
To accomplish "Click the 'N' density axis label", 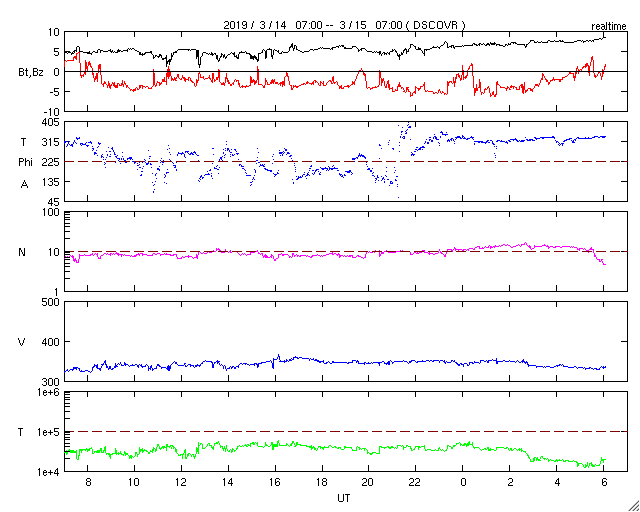I will click(x=22, y=252).
